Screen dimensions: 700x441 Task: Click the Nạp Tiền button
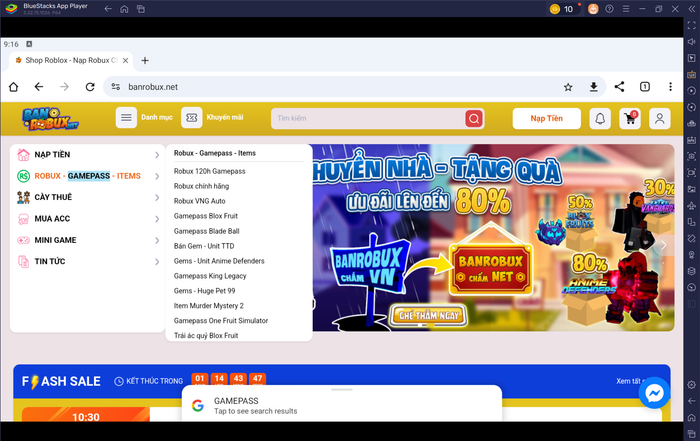click(546, 118)
